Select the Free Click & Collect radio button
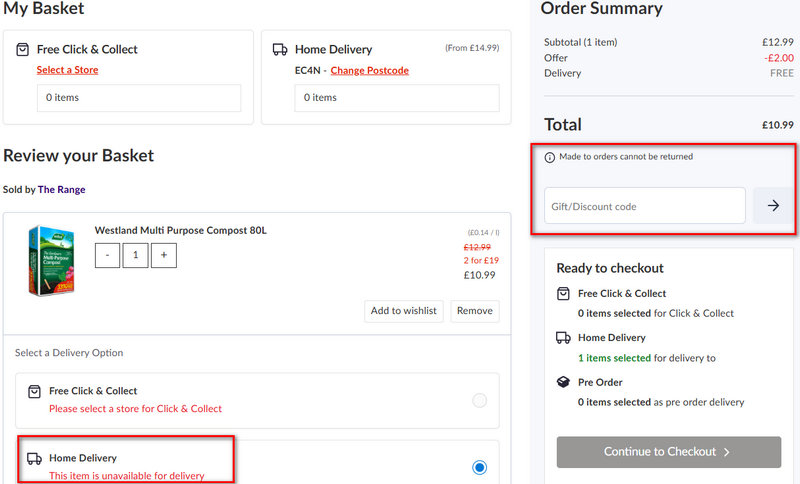The image size is (800, 484). 479,400
